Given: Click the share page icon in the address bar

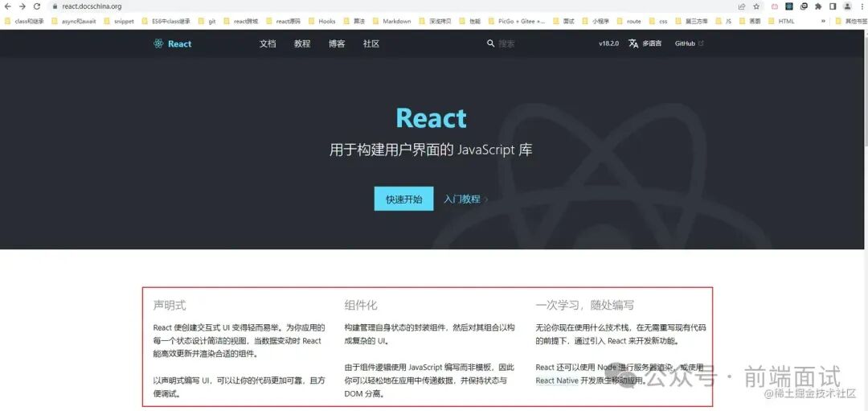Looking at the screenshot, I should pos(742,6).
